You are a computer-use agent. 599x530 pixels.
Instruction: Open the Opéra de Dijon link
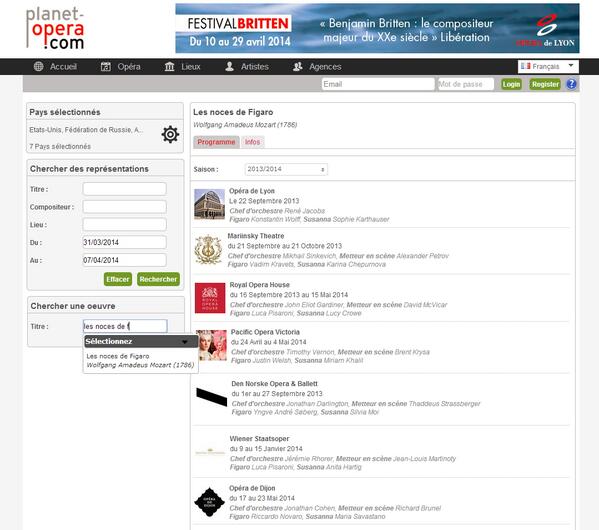point(252,488)
